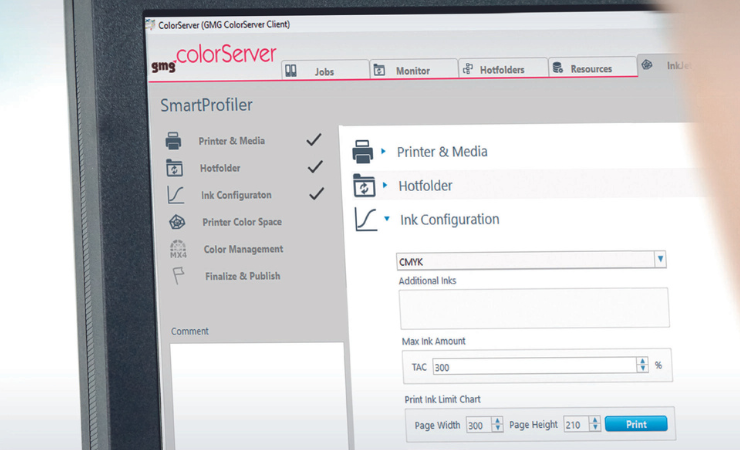Click the ColorServer window title icon
The width and height of the screenshot is (740, 450).
[151, 25]
